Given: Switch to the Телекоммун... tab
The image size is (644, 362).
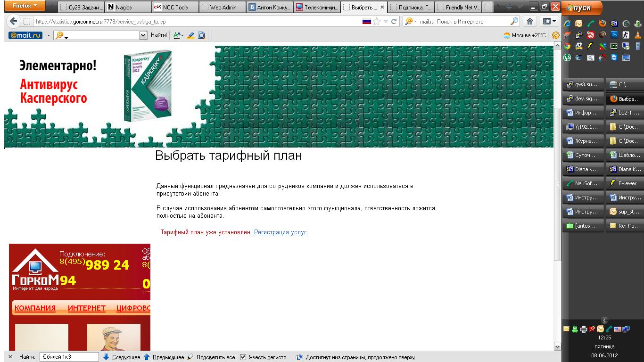Looking at the screenshot, I should [x=316, y=7].
